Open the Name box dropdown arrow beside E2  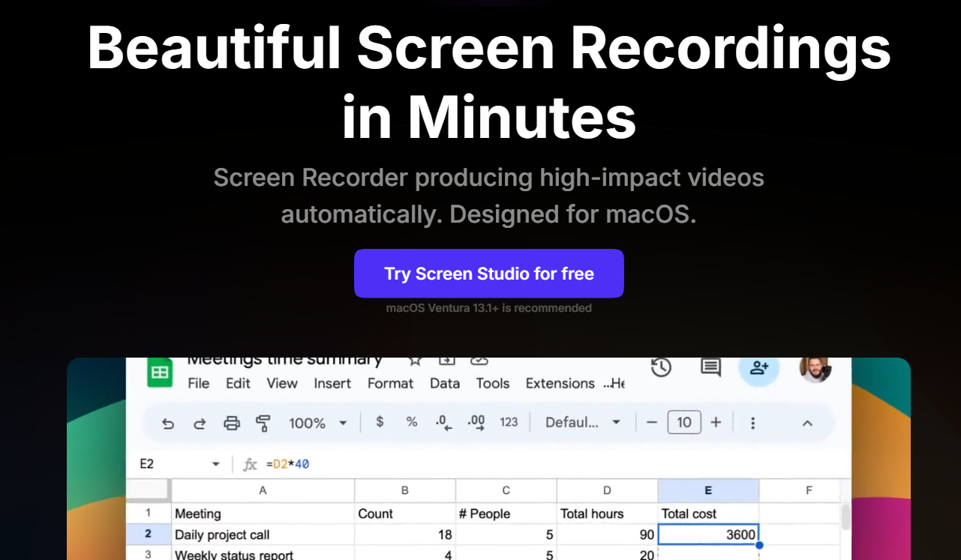216,465
